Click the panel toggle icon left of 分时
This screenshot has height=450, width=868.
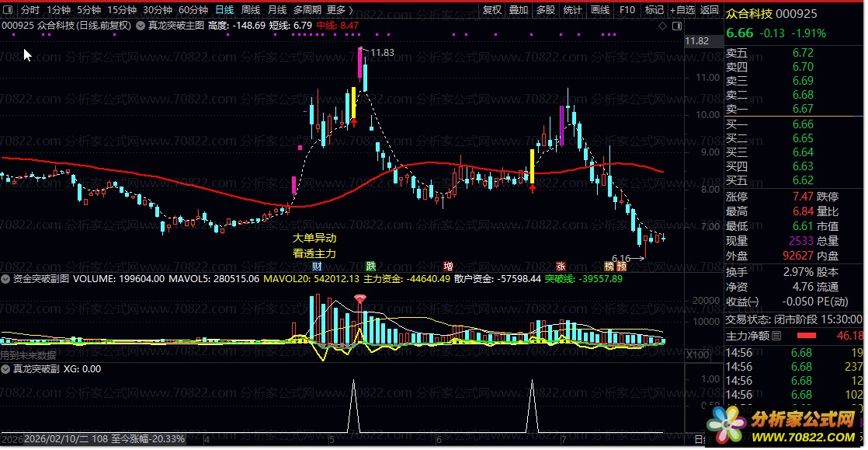click(x=8, y=9)
